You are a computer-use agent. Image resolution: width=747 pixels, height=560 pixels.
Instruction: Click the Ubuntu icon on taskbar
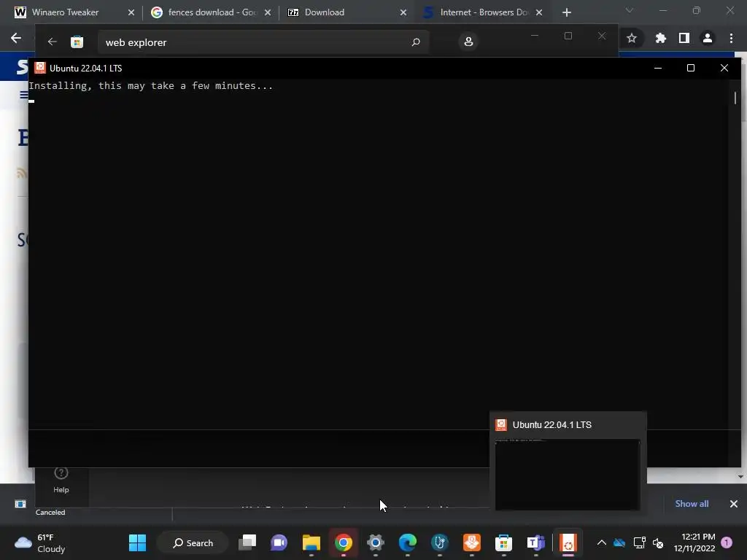pyautogui.click(x=568, y=542)
